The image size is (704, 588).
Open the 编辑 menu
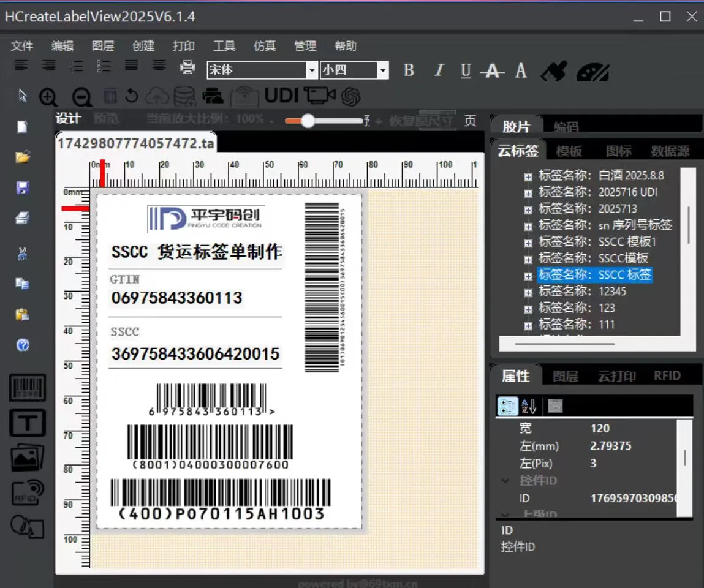(x=62, y=46)
